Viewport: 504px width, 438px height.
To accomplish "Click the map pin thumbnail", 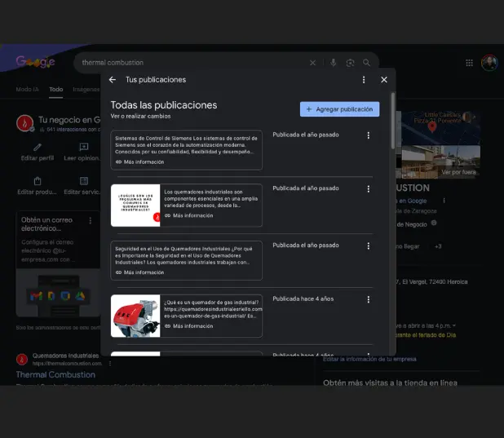I will coord(441,128).
